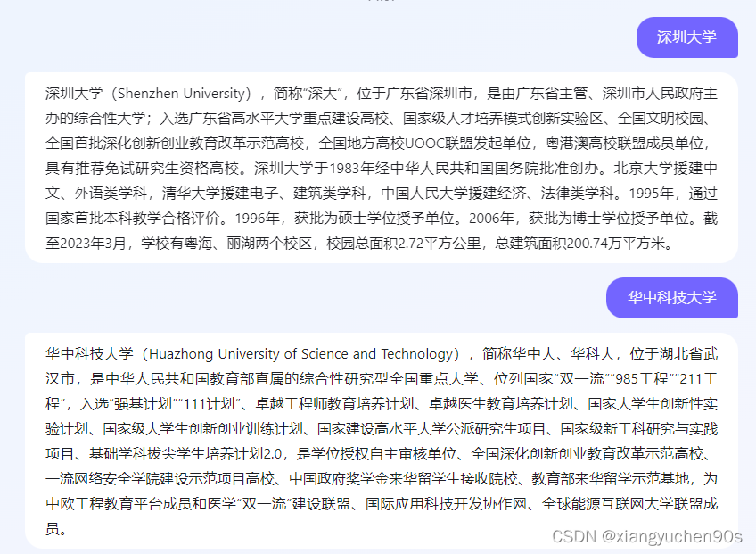The image size is (756, 554).
Task: Click the 华中科技大学 purple message bubble
Action: [x=672, y=298]
